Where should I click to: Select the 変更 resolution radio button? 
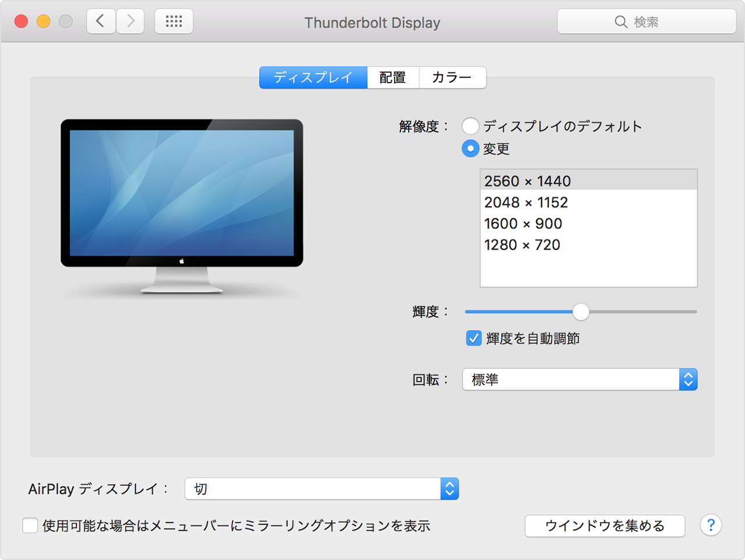click(470, 148)
